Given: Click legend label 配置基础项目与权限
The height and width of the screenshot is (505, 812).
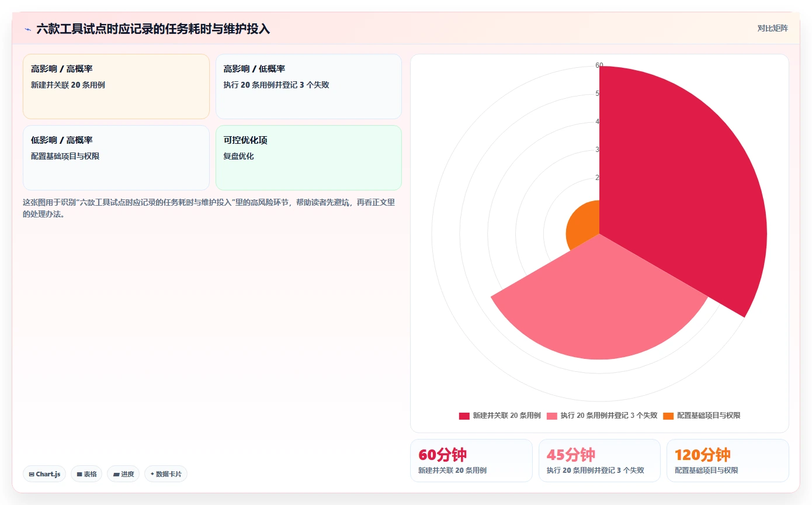Looking at the screenshot, I should [709, 416].
